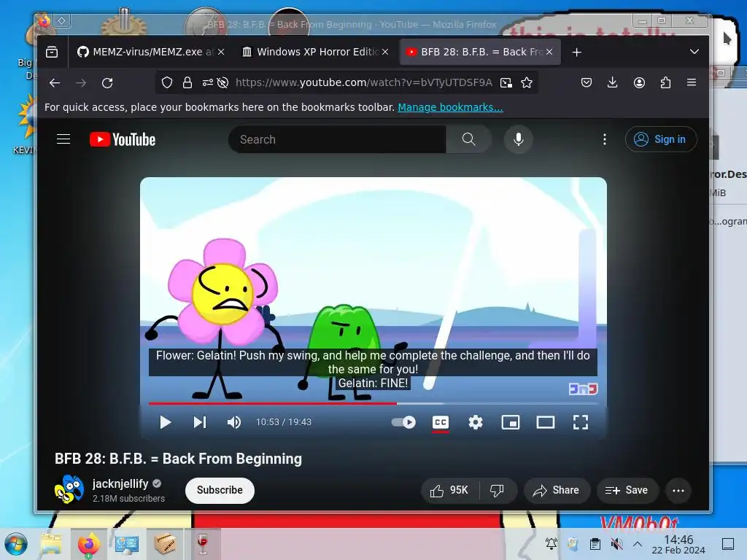Open jacknjellify channel name link
Viewport: 747px width, 560px height.
point(120,484)
